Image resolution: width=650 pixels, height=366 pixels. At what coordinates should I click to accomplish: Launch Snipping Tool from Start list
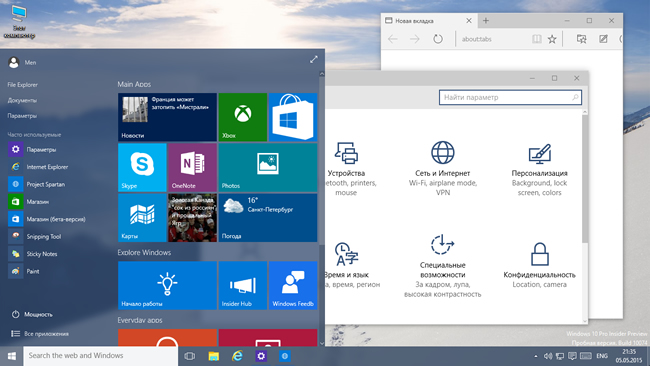35,236
